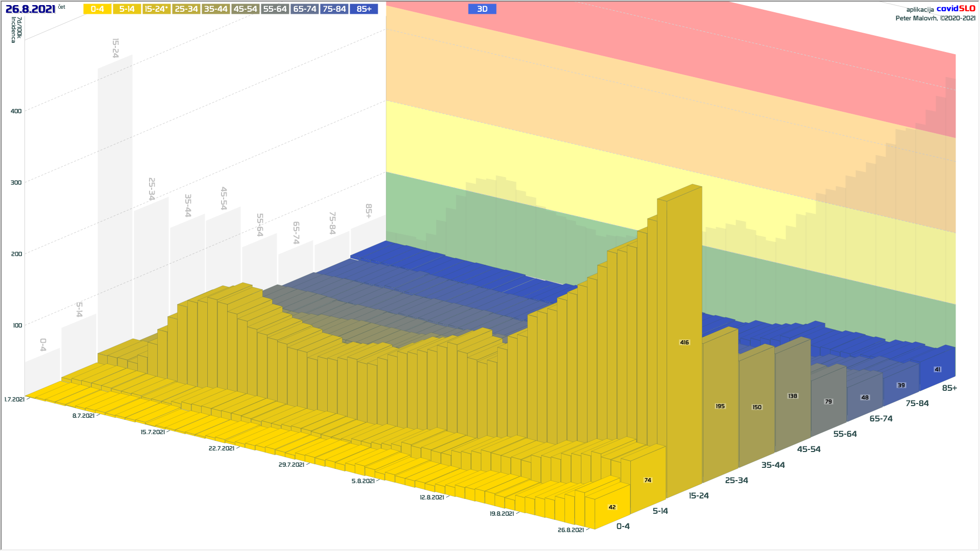Toggle the 15-24* age group legend button
Image resolution: width=980 pixels, height=551 pixels.
point(157,9)
